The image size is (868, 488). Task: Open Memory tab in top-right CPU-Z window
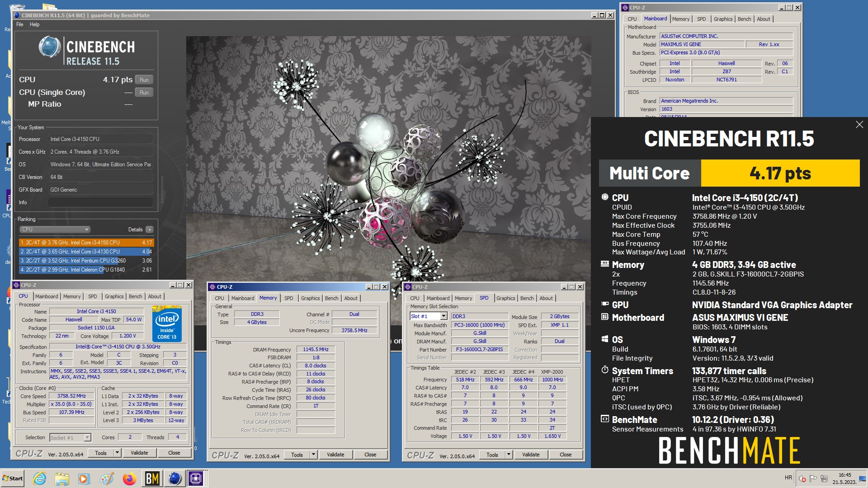680,19
